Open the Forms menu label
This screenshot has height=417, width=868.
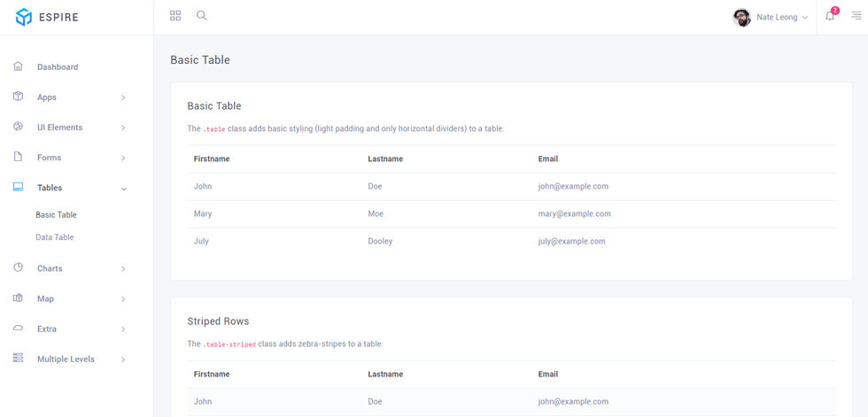[x=50, y=158]
